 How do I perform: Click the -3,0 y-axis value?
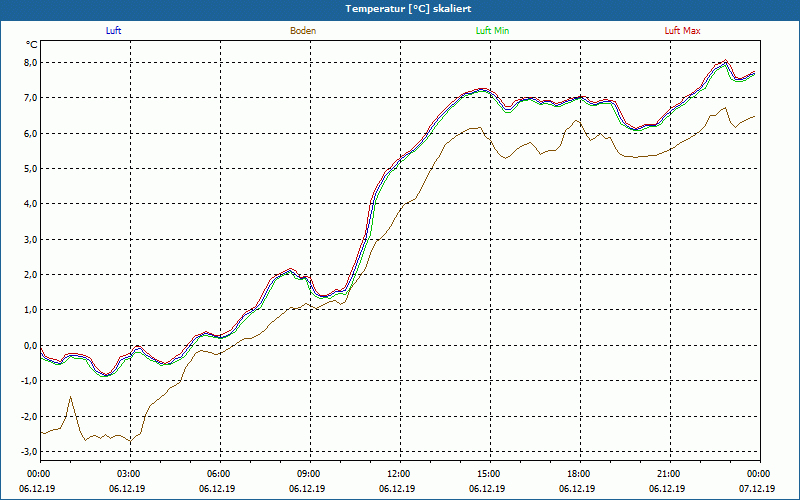(30, 452)
